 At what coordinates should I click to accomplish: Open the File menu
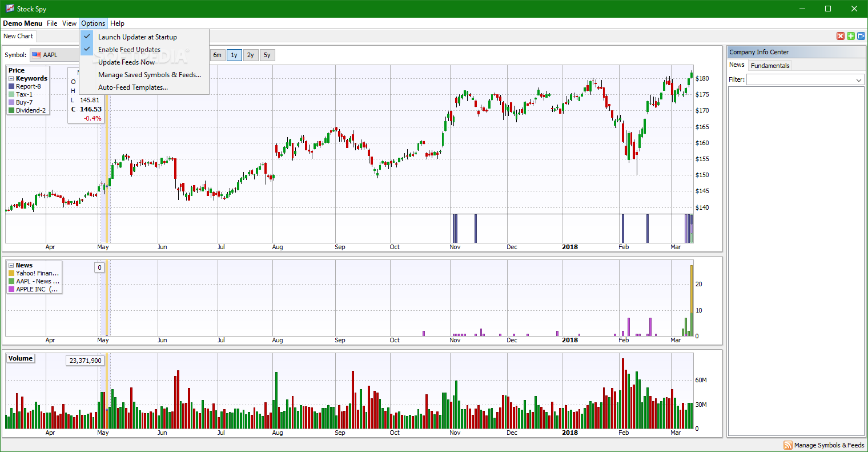coord(52,23)
